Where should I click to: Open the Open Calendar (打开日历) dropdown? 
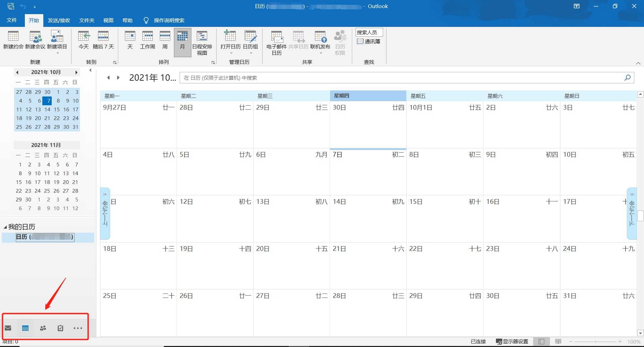click(x=230, y=42)
